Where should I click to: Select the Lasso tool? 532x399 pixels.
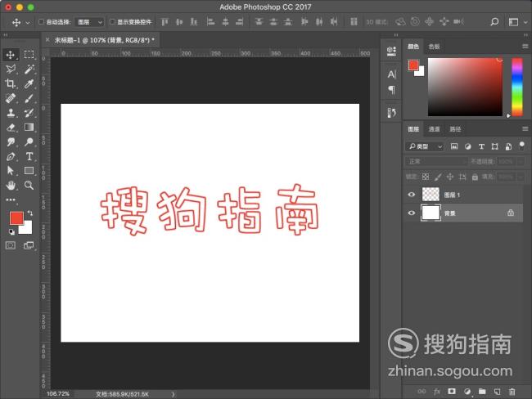point(11,69)
